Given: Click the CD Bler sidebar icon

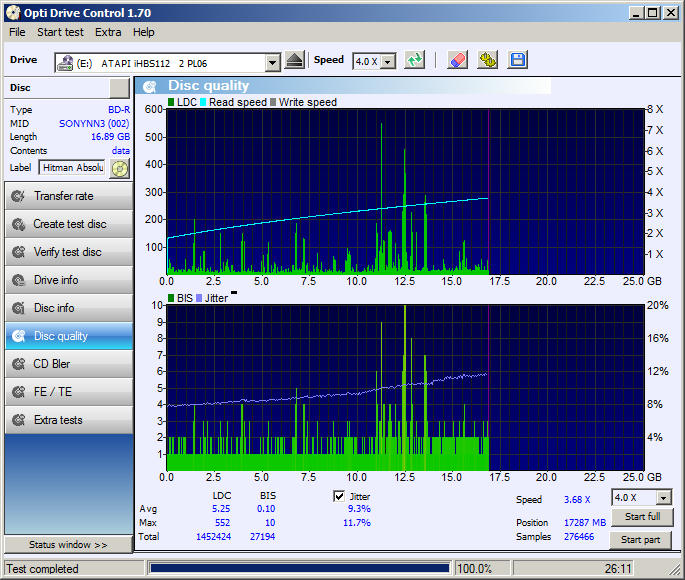Looking at the screenshot, I should (18, 364).
